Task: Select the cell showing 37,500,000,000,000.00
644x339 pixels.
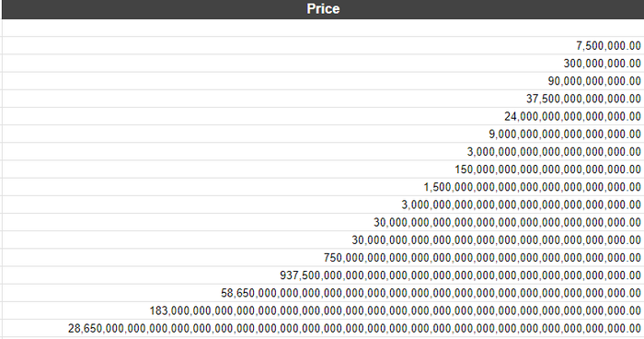Action: (x=323, y=99)
